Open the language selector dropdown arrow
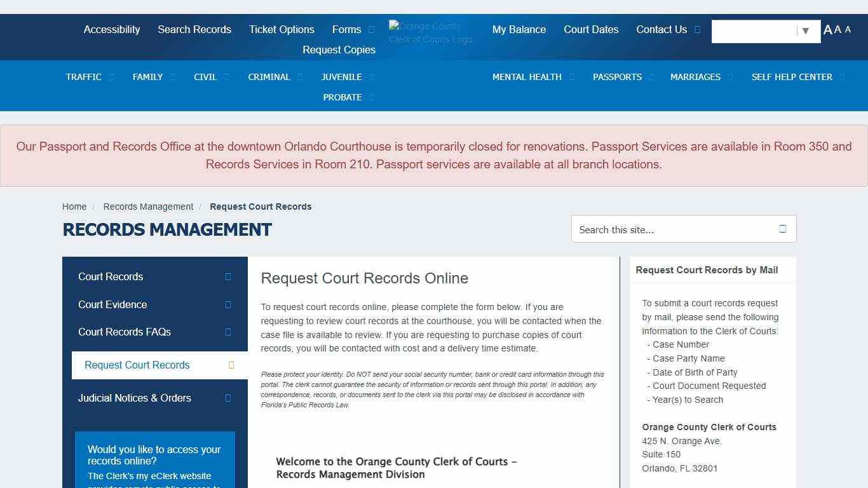This screenshot has width=868, height=488. point(805,30)
